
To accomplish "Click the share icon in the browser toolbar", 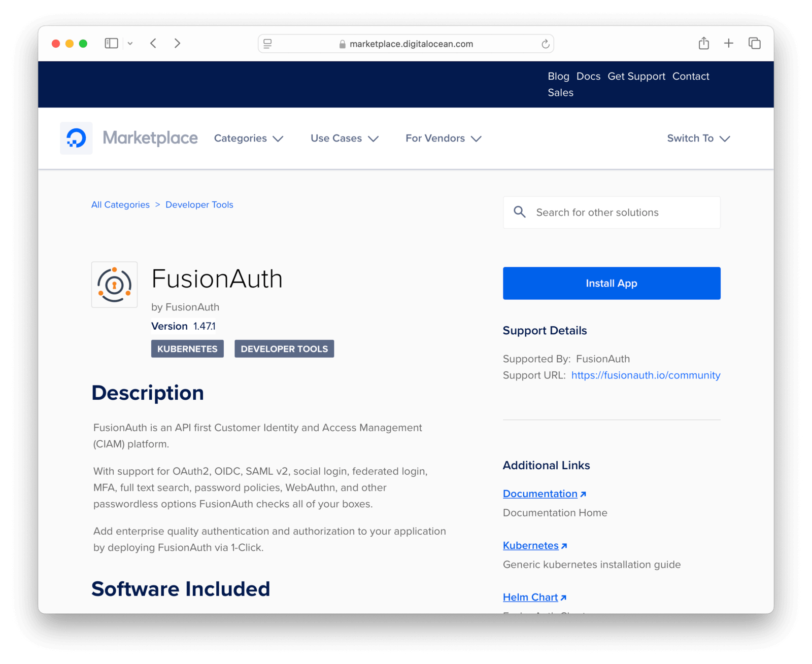I will point(703,43).
